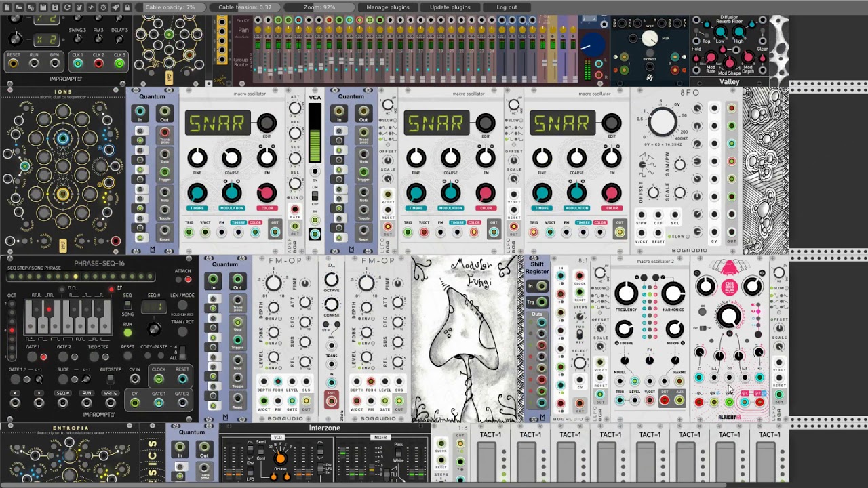Click the EDIT knob on the leftmost macro oscillator
The image size is (868, 488).
(x=267, y=123)
